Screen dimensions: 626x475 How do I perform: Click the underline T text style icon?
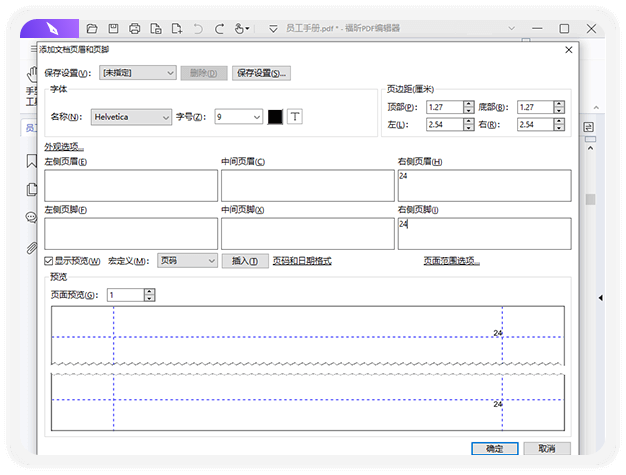click(x=295, y=117)
